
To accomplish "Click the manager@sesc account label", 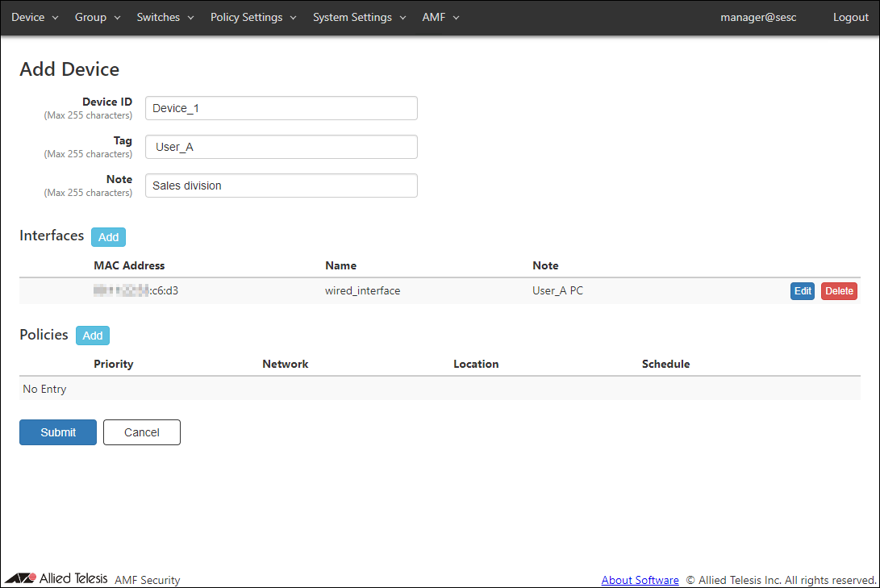I will coord(758,17).
